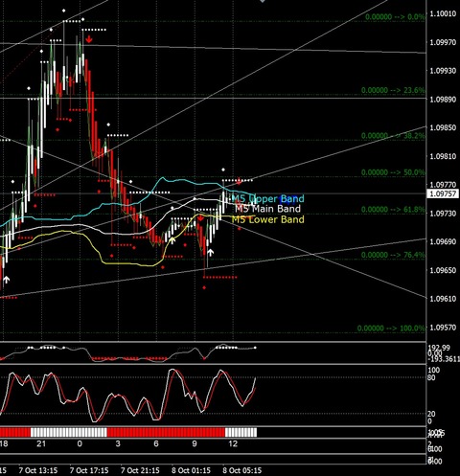The image size is (460, 476).
Task: Select the Fibonacci 100.0% level label
Action: (391, 329)
